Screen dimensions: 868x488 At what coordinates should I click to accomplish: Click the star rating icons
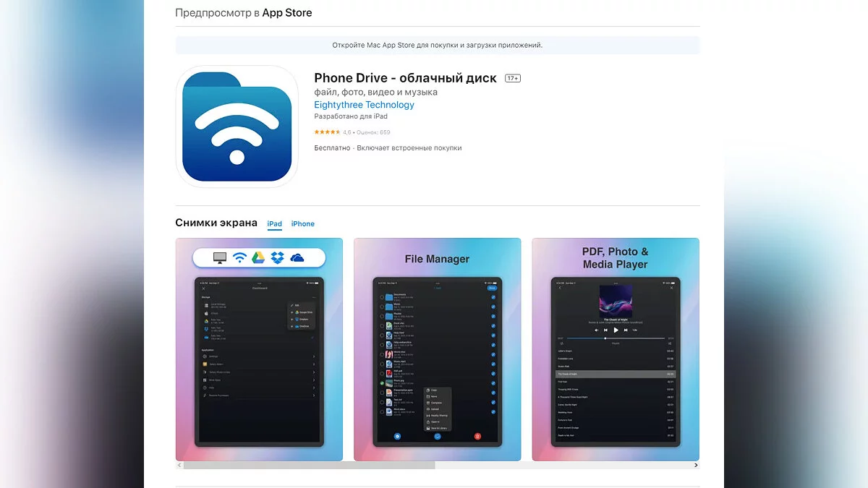(327, 132)
